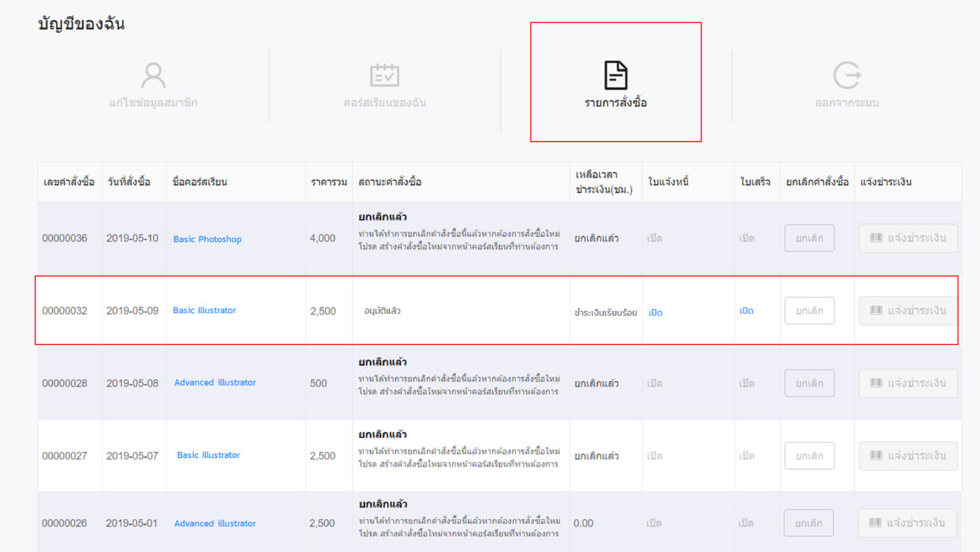Viewport: 980px width, 552px height.
Task: Click payment notify button for order 00000032
Action: (907, 310)
